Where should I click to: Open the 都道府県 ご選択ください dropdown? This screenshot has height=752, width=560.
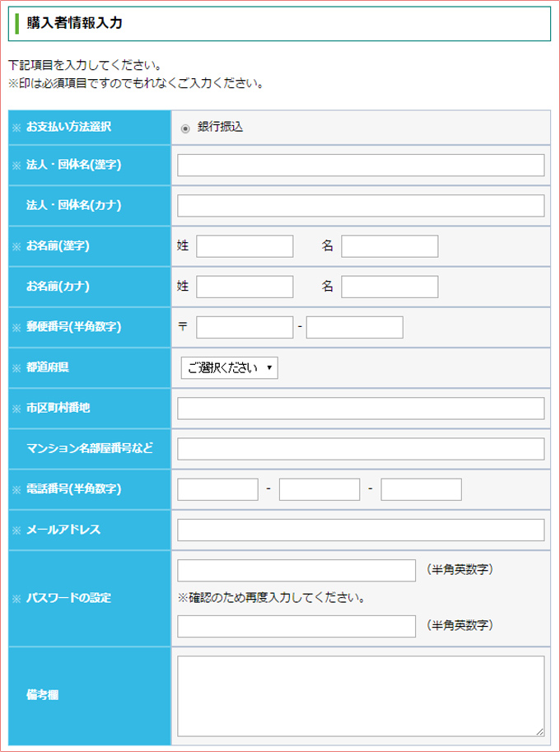click(230, 368)
